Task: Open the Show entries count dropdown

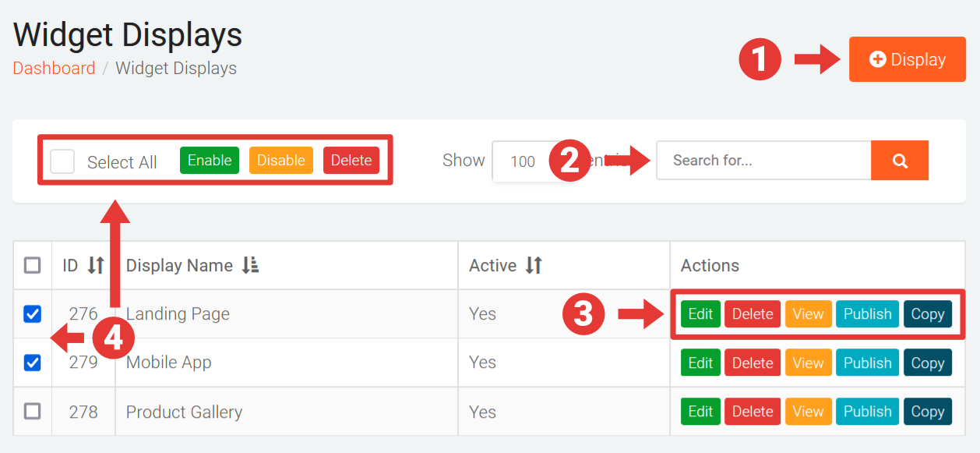Action: point(522,161)
